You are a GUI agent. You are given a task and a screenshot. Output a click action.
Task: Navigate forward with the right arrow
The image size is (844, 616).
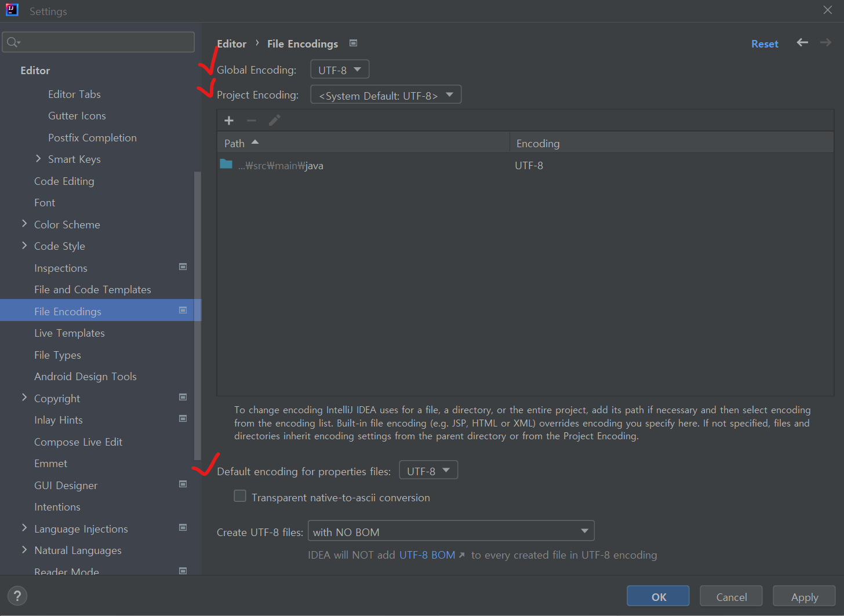click(825, 42)
